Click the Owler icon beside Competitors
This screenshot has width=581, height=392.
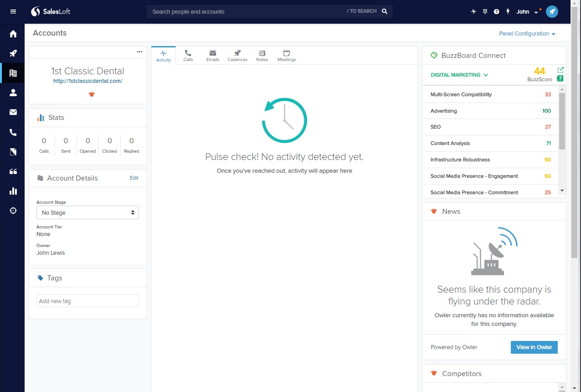[x=434, y=373]
